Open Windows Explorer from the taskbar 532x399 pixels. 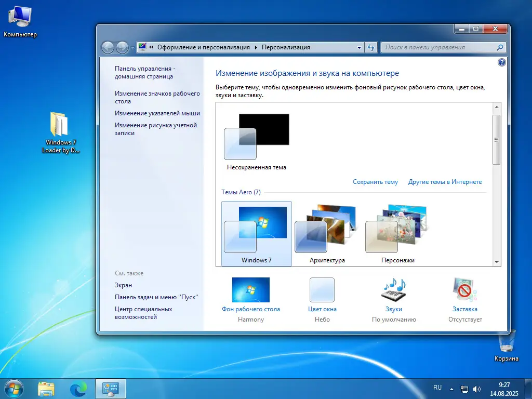[x=47, y=388]
